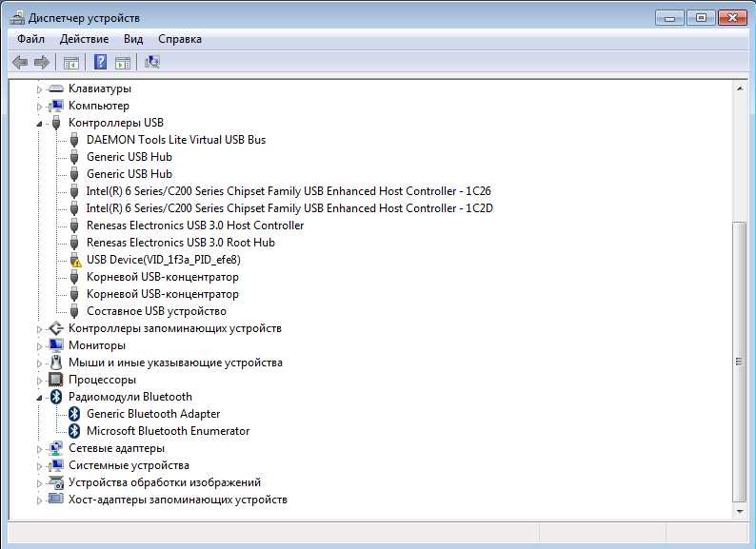Select Enhanced Host Controller - 1C26 entry
Viewport: 756px width, 549px height.
tap(288, 191)
